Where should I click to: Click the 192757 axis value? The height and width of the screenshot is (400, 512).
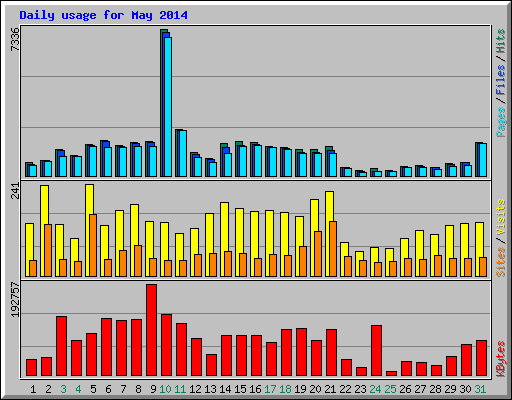coord(15,300)
